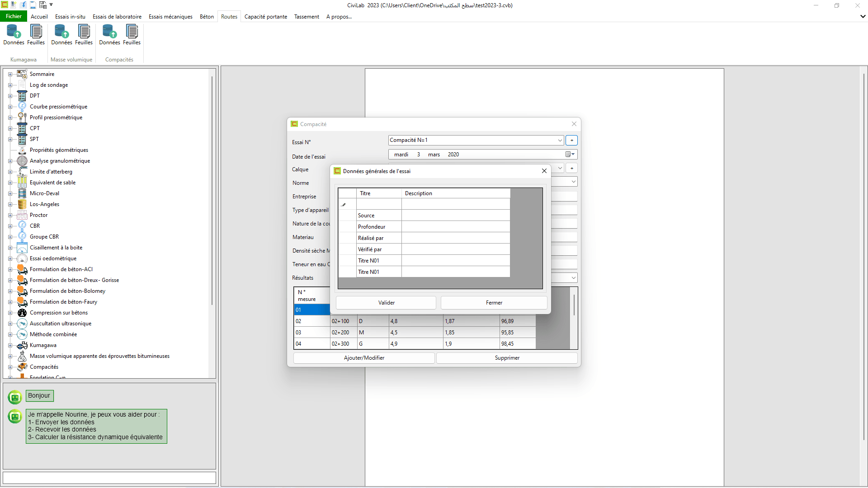Click Valider in Données générales dialog
The image size is (868, 488).
[x=387, y=303]
